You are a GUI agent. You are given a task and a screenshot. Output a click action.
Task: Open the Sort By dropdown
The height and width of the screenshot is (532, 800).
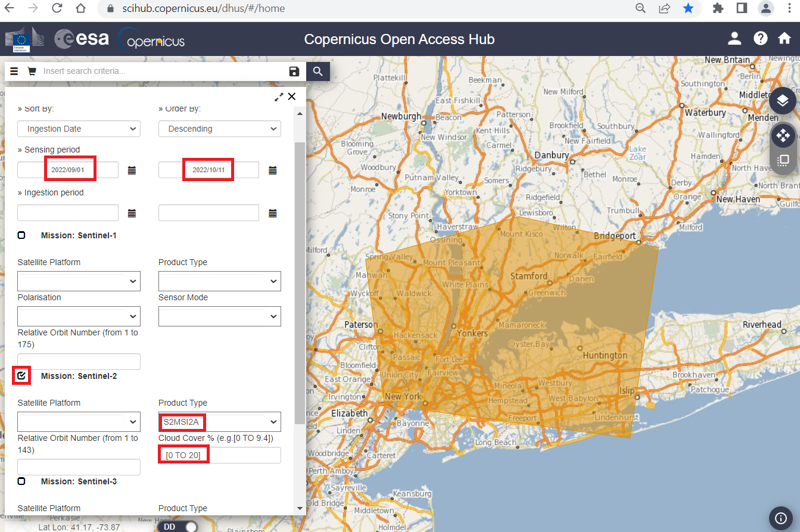(x=79, y=129)
